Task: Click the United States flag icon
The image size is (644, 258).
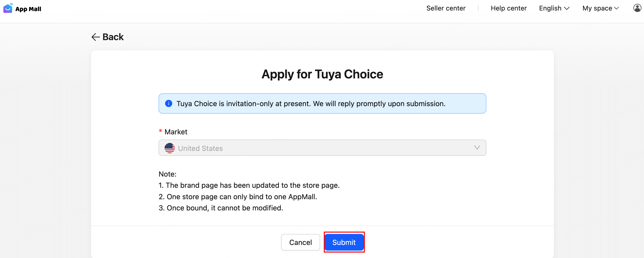Action: tap(170, 148)
